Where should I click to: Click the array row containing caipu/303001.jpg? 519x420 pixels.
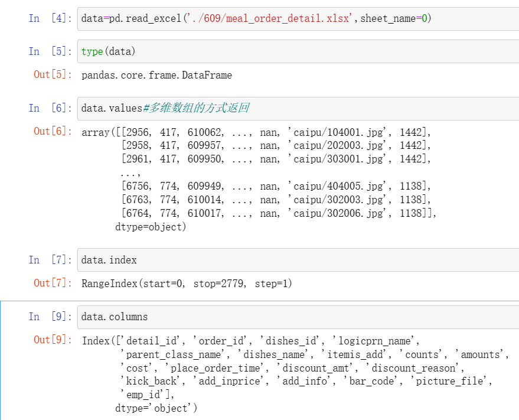[x=276, y=159]
